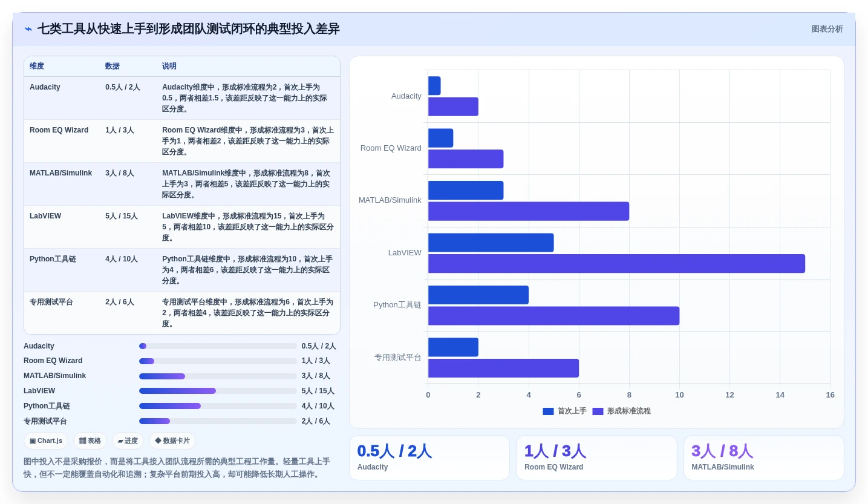Open the Audacity 0.5人 / 2人 data card
This screenshot has height=504, width=868.
pos(429,458)
